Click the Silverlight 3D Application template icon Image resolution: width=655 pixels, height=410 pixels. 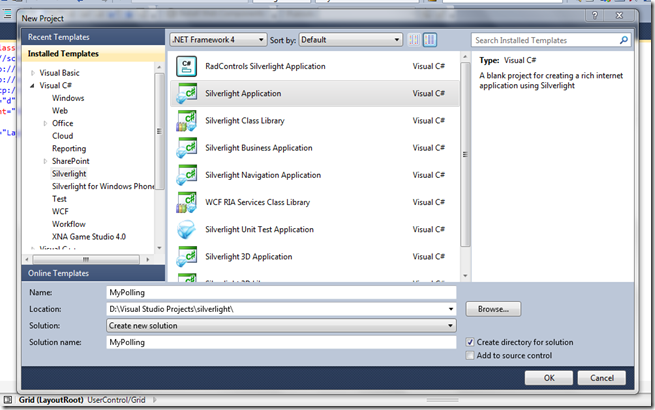(186, 257)
